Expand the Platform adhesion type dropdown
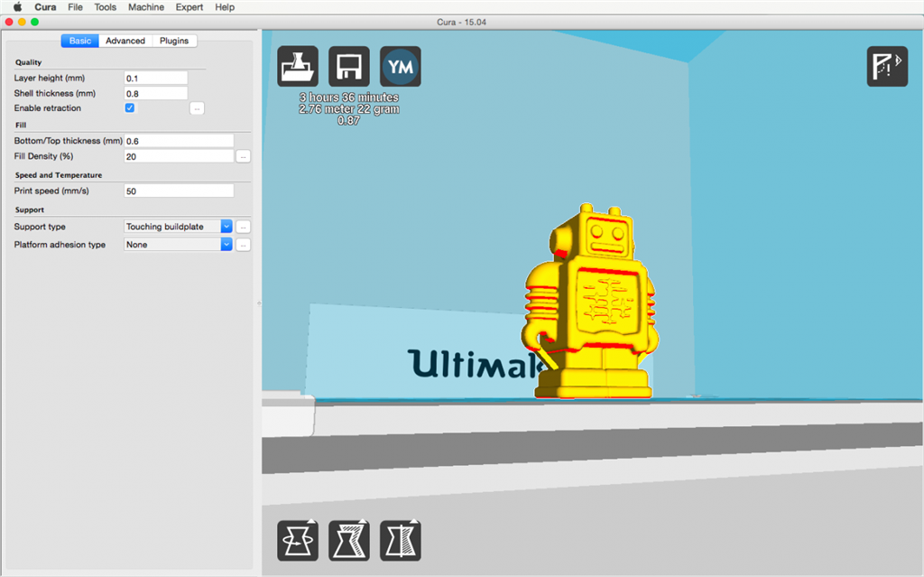The width and height of the screenshot is (924, 577). (x=178, y=245)
